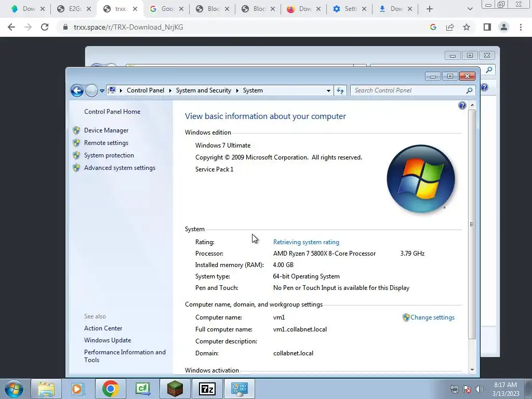Bookmark this page with the star icon
Image resolution: width=532 pixels, height=399 pixels.
(467, 27)
